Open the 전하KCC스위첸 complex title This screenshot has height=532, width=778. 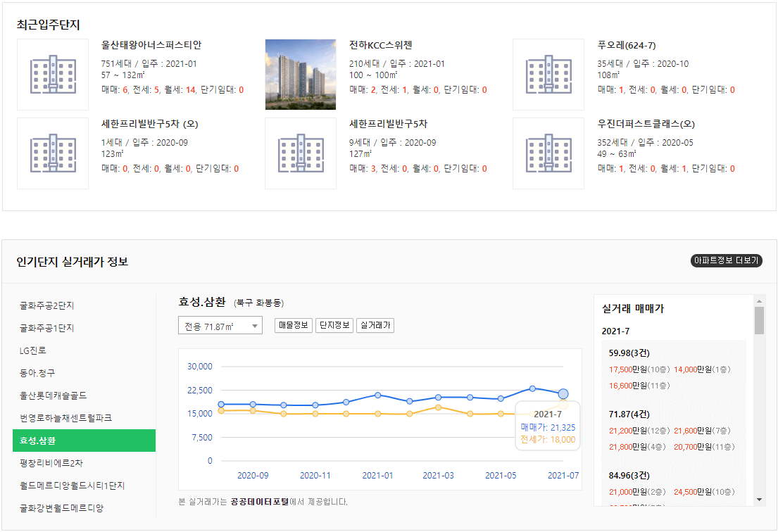(381, 45)
